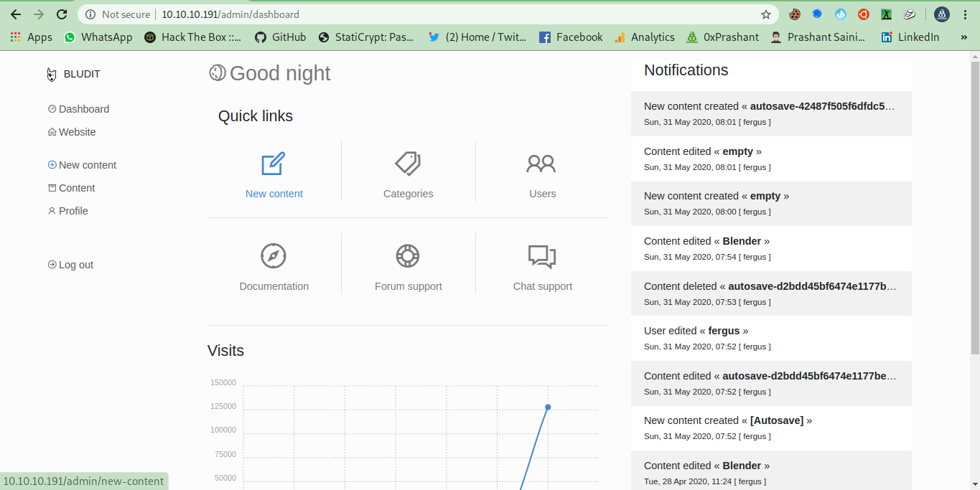Open Documentation via the compass icon

(x=274, y=256)
